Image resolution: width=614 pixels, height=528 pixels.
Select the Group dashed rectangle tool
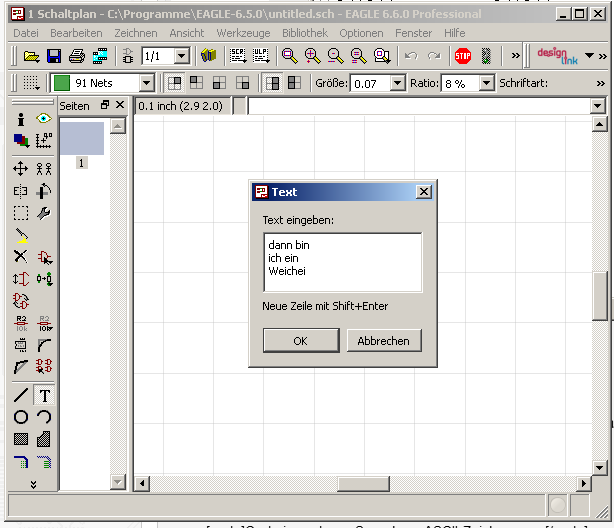click(21, 213)
